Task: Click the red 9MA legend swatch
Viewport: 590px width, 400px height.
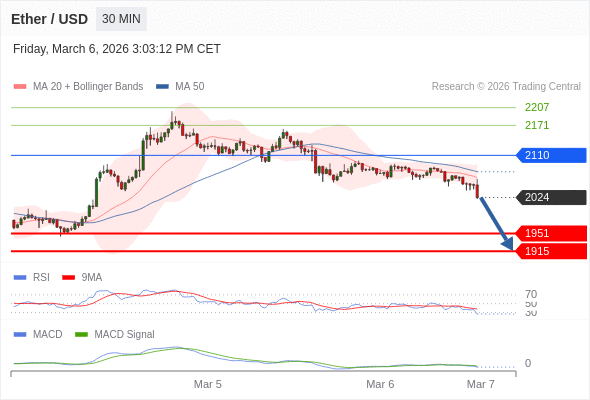Action: 68,278
